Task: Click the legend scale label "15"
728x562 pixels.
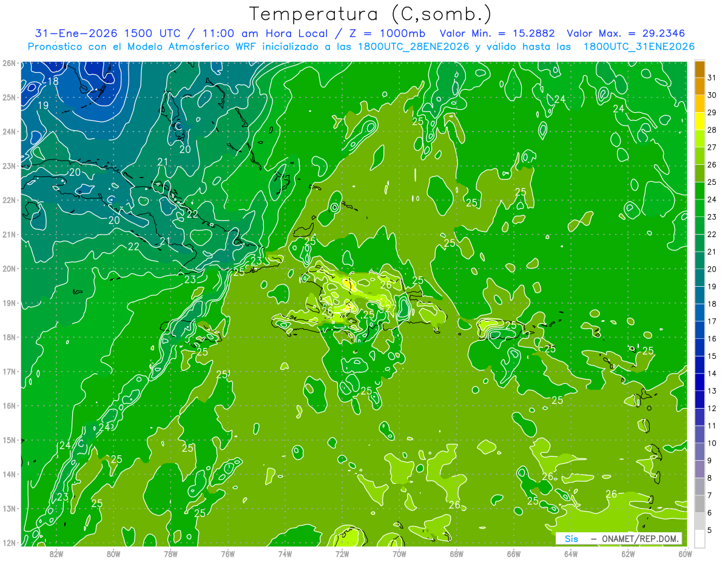Action: 712,356
